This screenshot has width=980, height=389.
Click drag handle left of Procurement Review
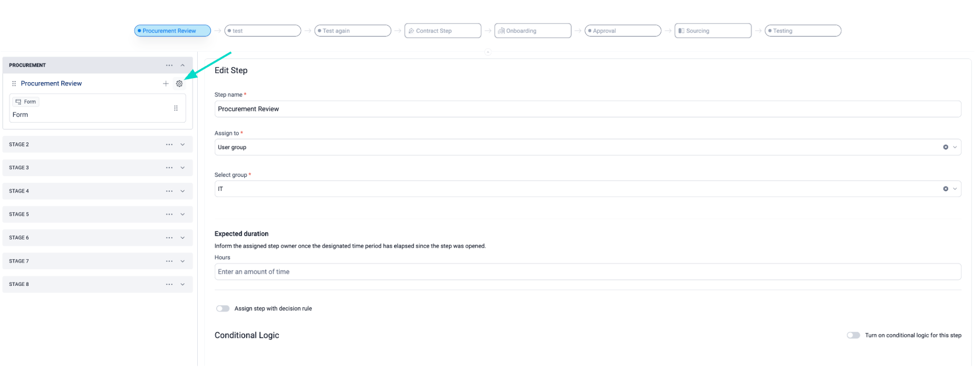pos(14,84)
